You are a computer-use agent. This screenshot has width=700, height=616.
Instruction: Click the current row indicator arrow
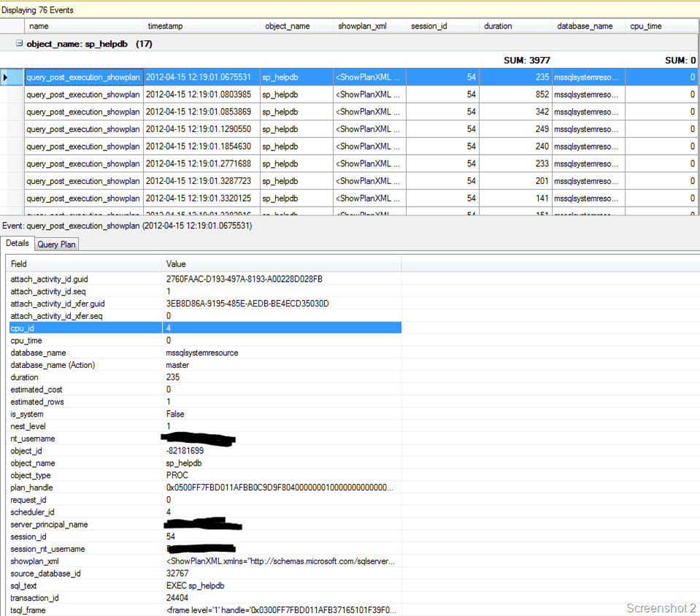click(7, 77)
